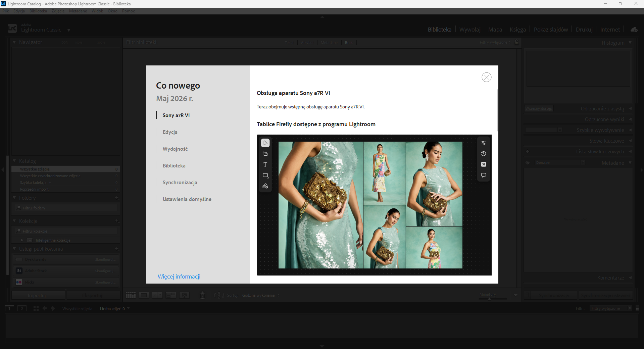Click the comment bubble icon in Firefly preview
Image resolution: width=644 pixels, height=349 pixels.
483,175
